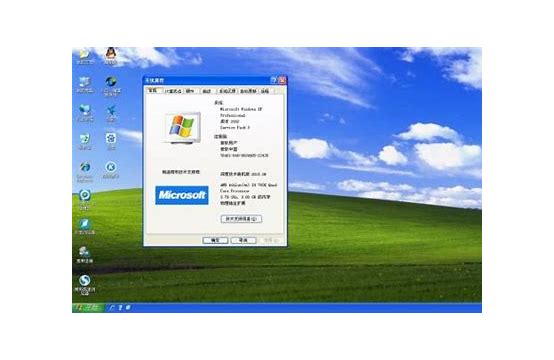Click the help question mark in dialog title bar
This screenshot has width=554, height=360.
[274, 80]
